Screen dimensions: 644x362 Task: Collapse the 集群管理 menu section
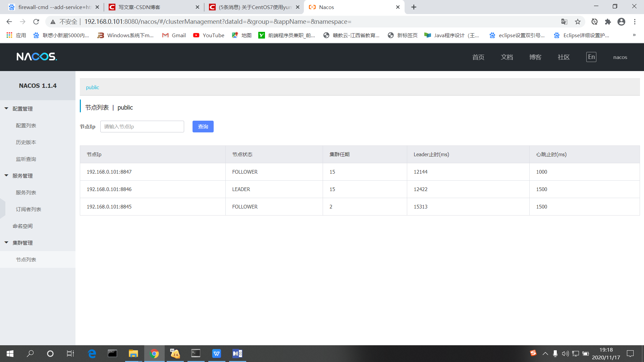22,243
